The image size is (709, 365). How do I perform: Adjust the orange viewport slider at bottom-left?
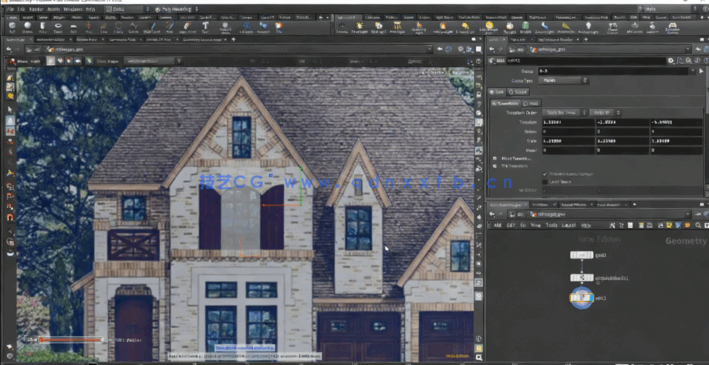[71, 339]
